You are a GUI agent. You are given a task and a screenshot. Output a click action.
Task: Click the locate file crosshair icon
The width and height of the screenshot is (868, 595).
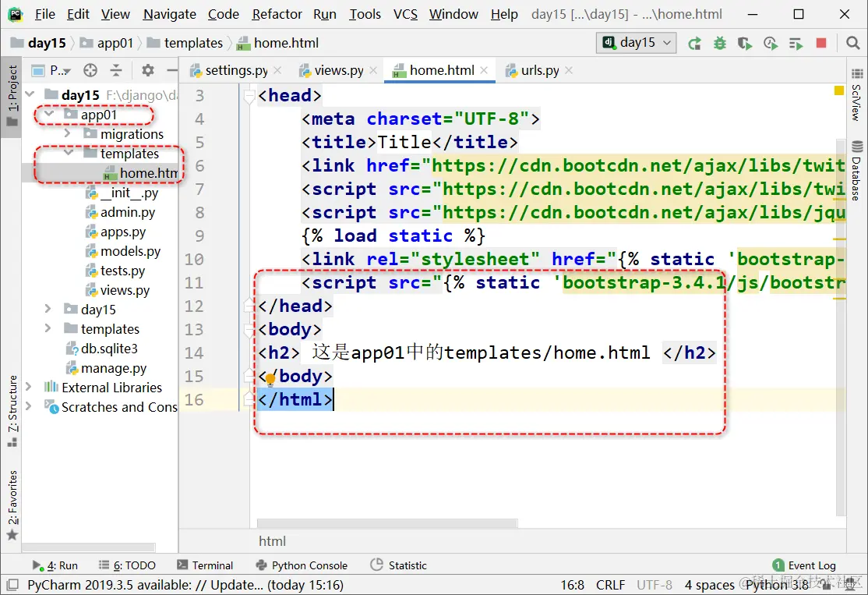[90, 70]
